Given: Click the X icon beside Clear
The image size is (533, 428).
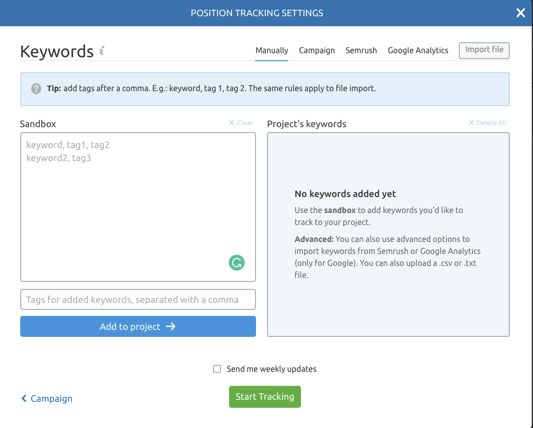Looking at the screenshot, I should pyautogui.click(x=231, y=123).
